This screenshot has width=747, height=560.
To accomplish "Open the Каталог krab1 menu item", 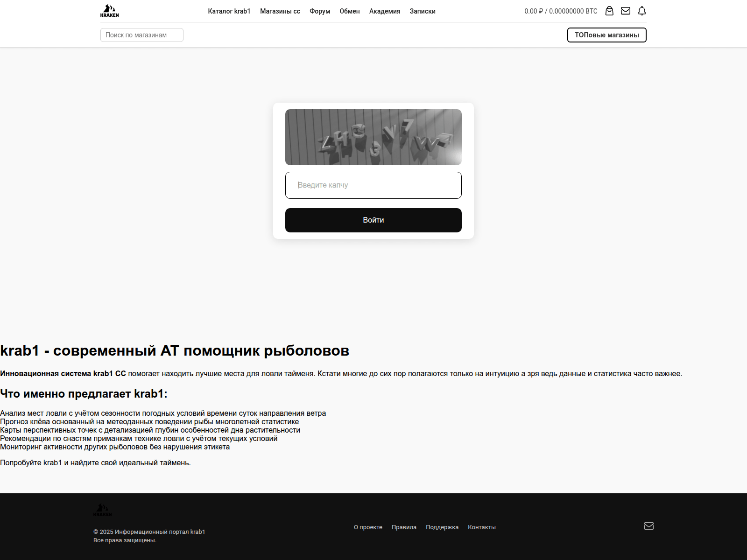I will point(229,11).
